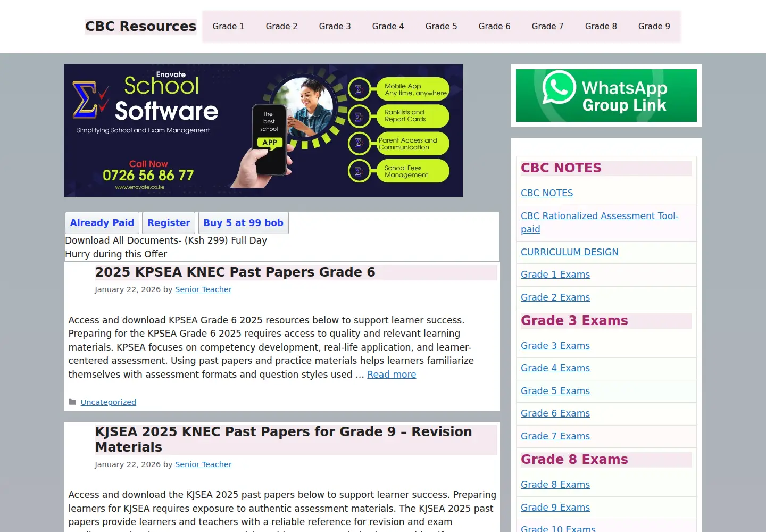Viewport: 766px width, 532px height.
Task: Click the CBC Resources site title
Action: pos(140,26)
